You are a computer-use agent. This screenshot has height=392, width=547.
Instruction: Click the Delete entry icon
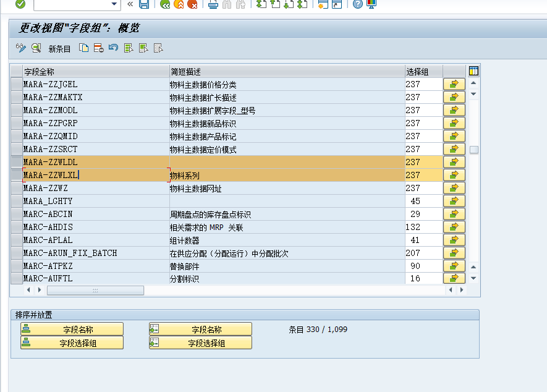(98, 48)
